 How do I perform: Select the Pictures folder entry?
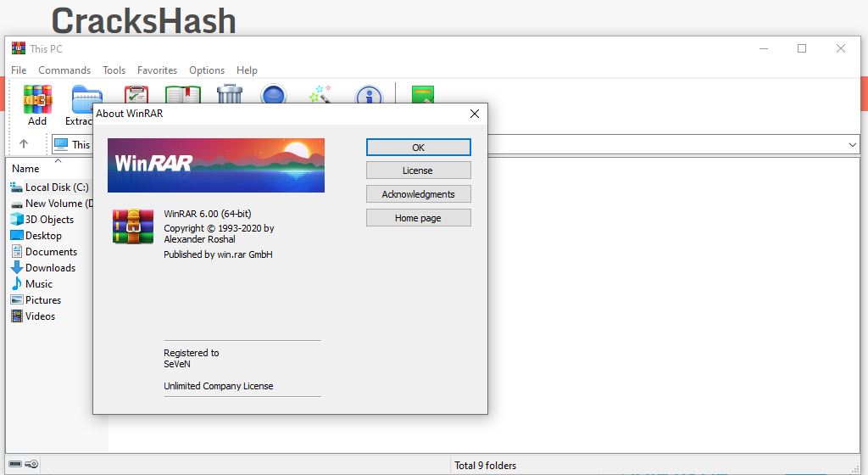coord(36,299)
